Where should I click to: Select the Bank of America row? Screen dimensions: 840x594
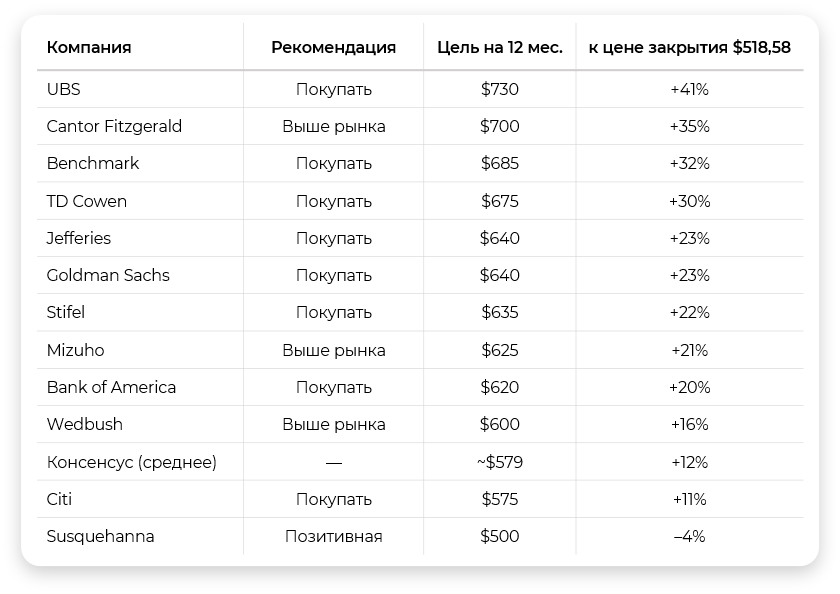coord(420,387)
